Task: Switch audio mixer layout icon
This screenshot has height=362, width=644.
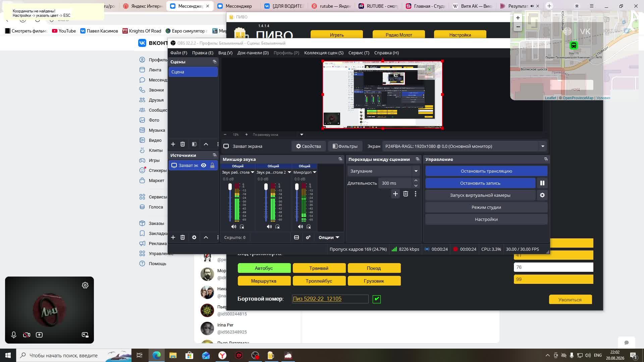Action: pyautogui.click(x=297, y=237)
